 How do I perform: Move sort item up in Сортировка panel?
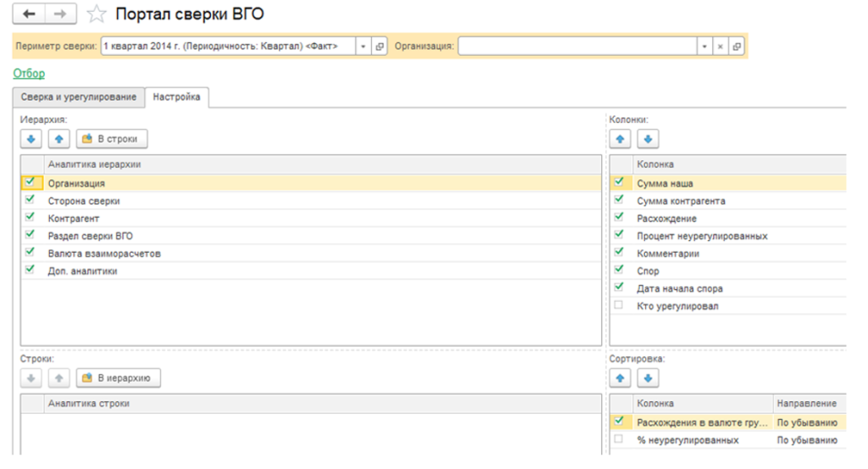[620, 377]
